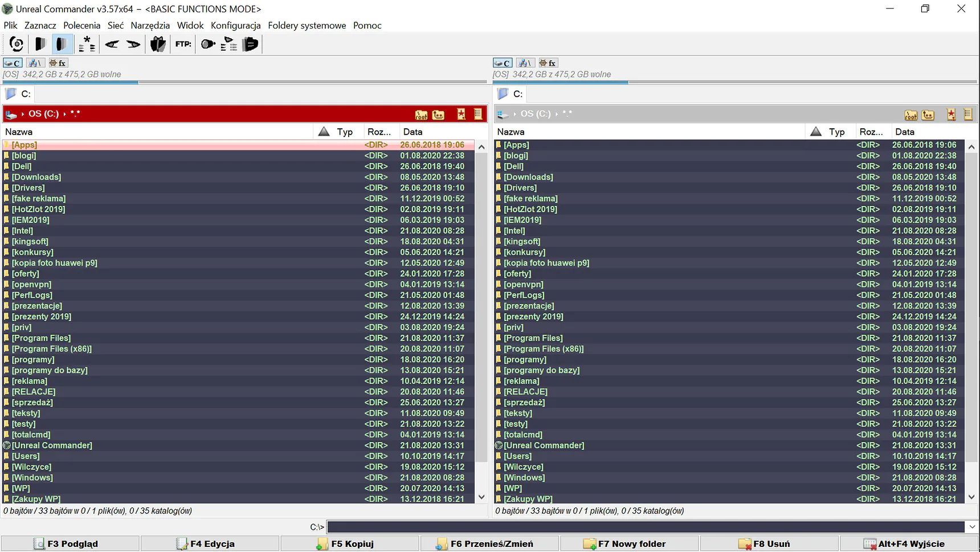Select the C: tab in the left panel
This screenshot has height=552, width=980.
[x=18, y=94]
